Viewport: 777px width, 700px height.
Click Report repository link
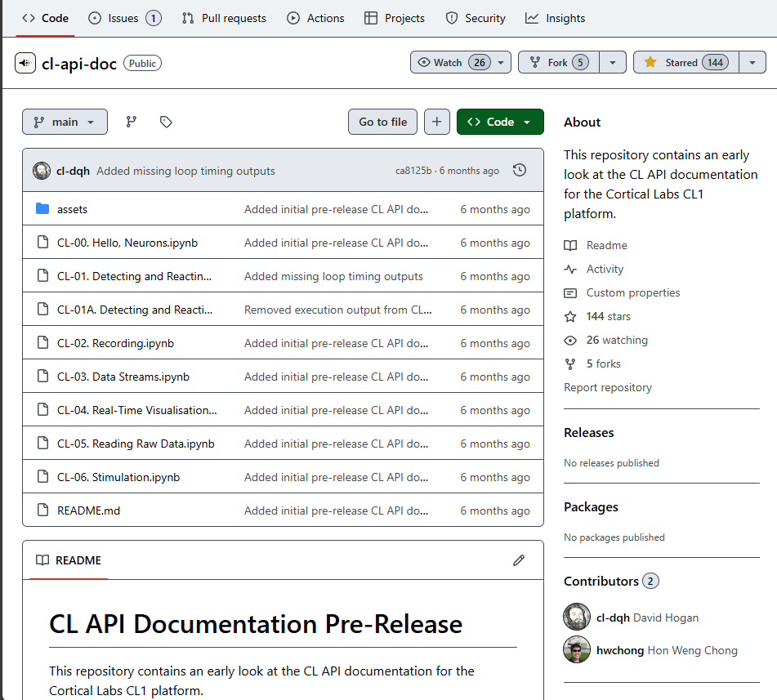[x=608, y=387]
